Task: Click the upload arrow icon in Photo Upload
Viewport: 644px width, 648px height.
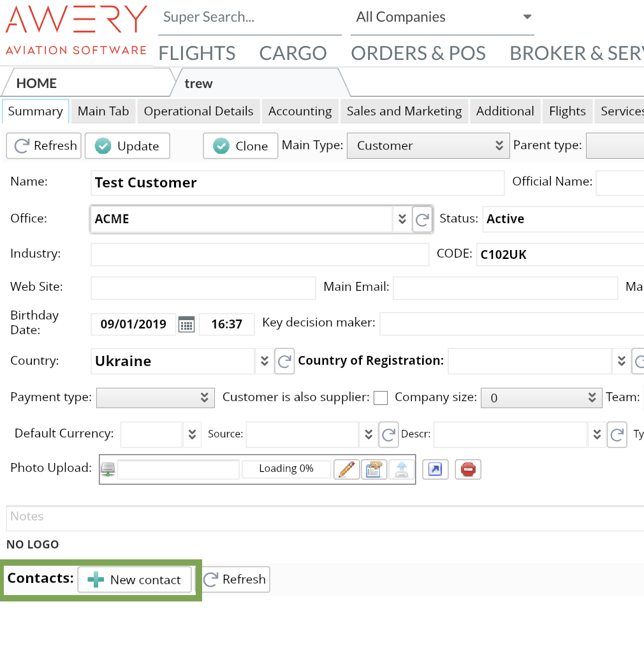Action: 401,469
